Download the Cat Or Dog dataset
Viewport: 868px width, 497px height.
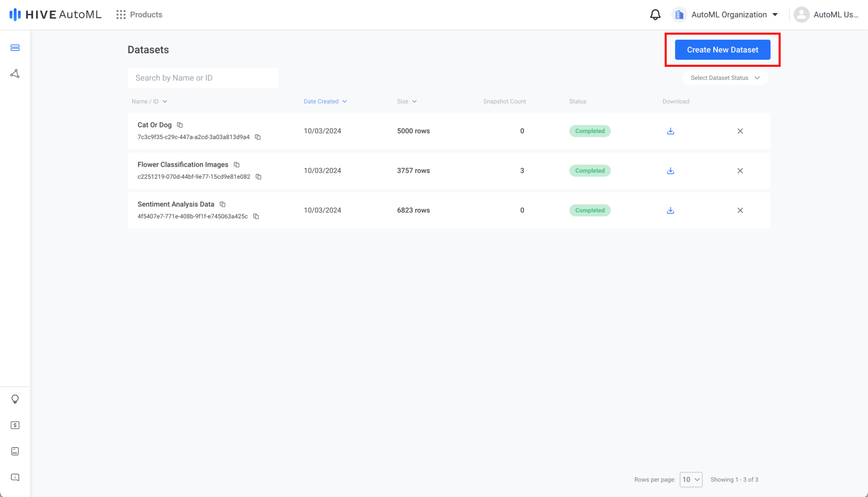pyautogui.click(x=671, y=131)
